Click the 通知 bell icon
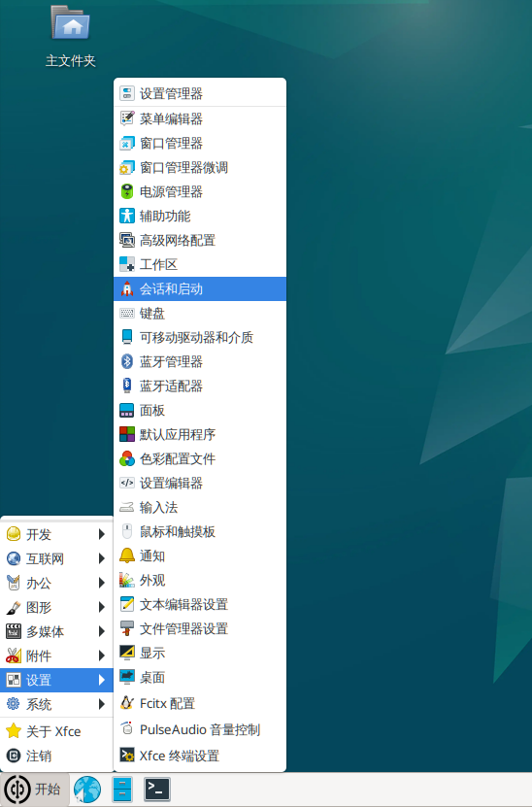Image resolution: width=532 pixels, height=807 pixels. (126, 555)
